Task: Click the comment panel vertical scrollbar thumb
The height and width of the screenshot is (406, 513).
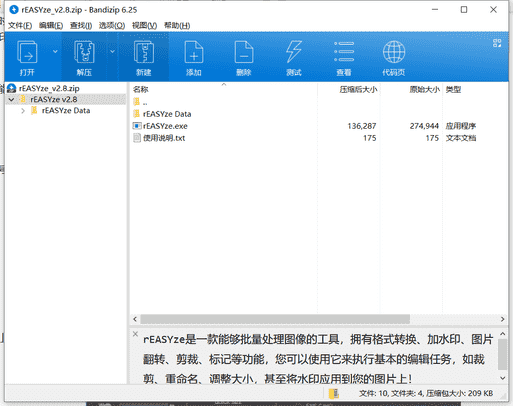Action: click(x=503, y=354)
